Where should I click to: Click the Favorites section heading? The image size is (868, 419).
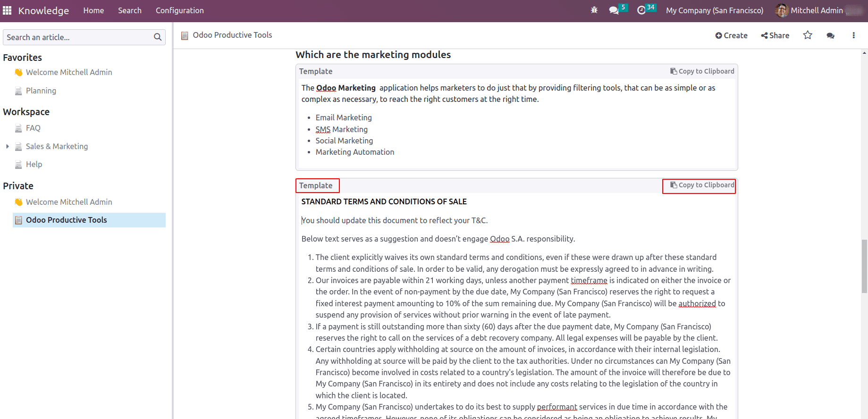coord(22,58)
